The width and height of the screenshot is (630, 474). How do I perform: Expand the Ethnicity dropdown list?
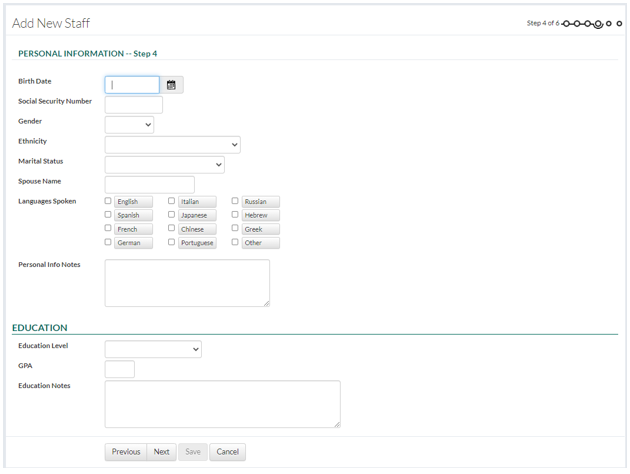[172, 145]
